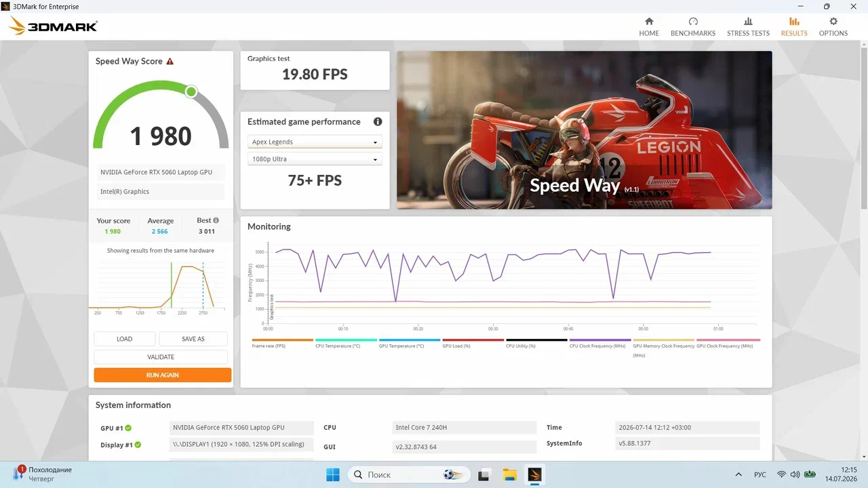Show hidden icons in system tray
868x488 pixels.
point(738,474)
